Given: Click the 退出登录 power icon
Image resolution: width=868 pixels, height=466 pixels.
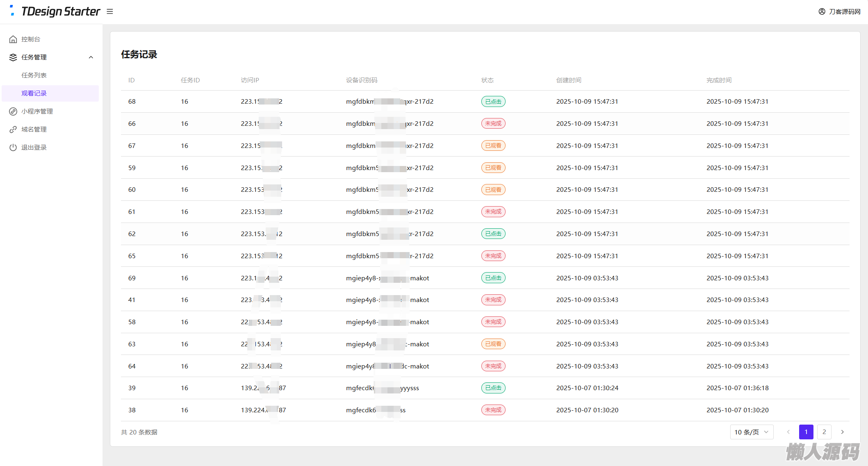Looking at the screenshot, I should [13, 148].
